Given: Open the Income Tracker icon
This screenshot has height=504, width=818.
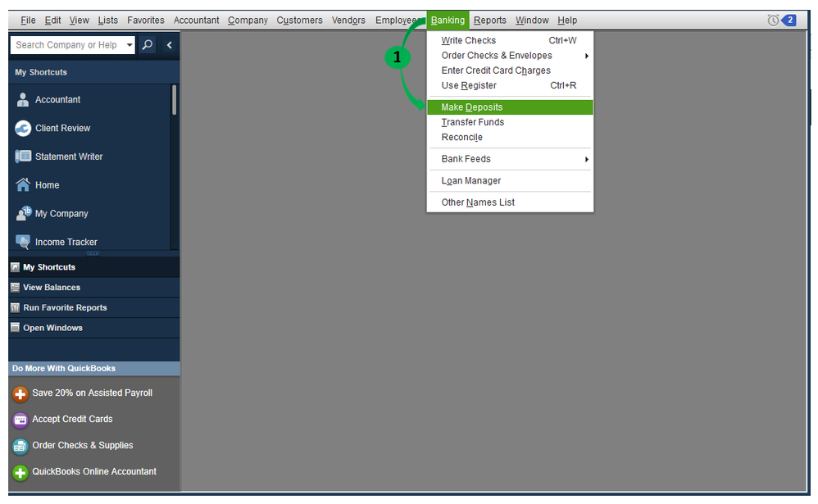Looking at the screenshot, I should click(x=22, y=241).
